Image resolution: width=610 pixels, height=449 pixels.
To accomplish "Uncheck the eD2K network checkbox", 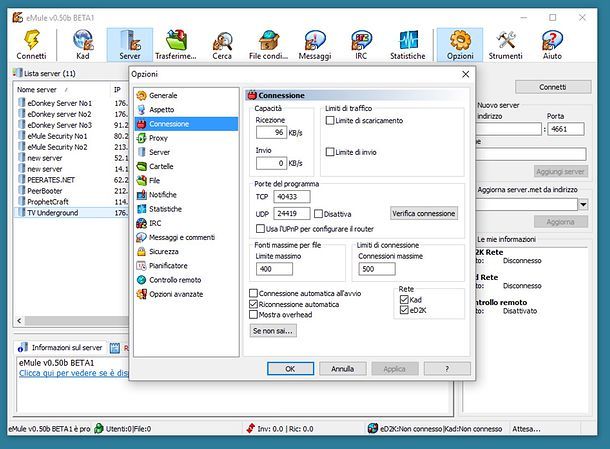I will [x=404, y=310].
